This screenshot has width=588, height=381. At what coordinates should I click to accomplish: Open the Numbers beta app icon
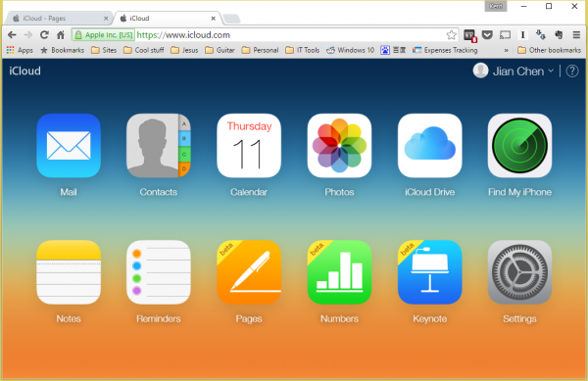click(x=339, y=272)
